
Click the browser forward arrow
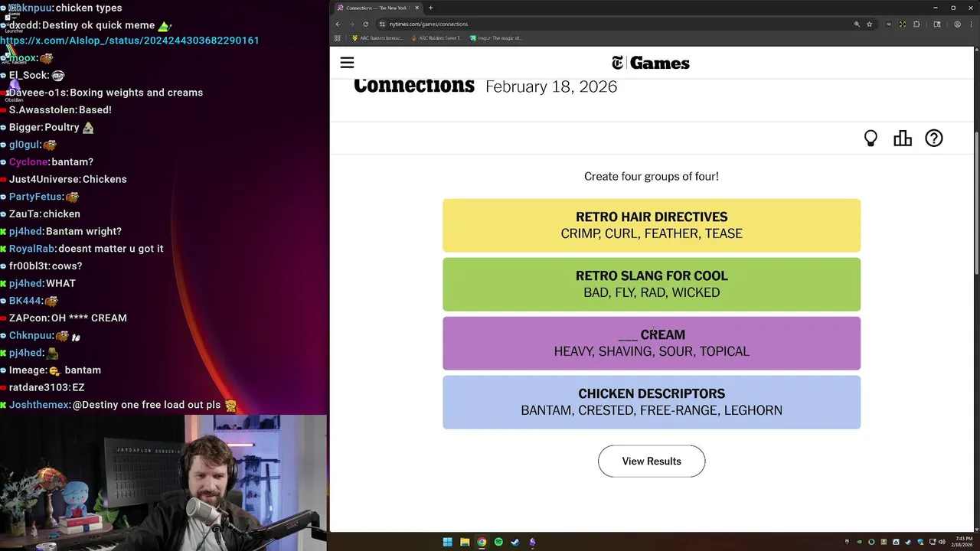coord(351,24)
